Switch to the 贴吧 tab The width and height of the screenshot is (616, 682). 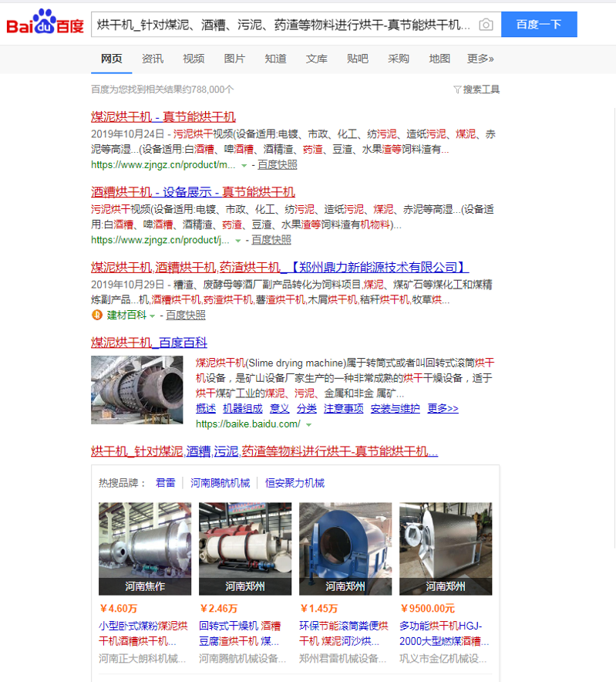357,59
